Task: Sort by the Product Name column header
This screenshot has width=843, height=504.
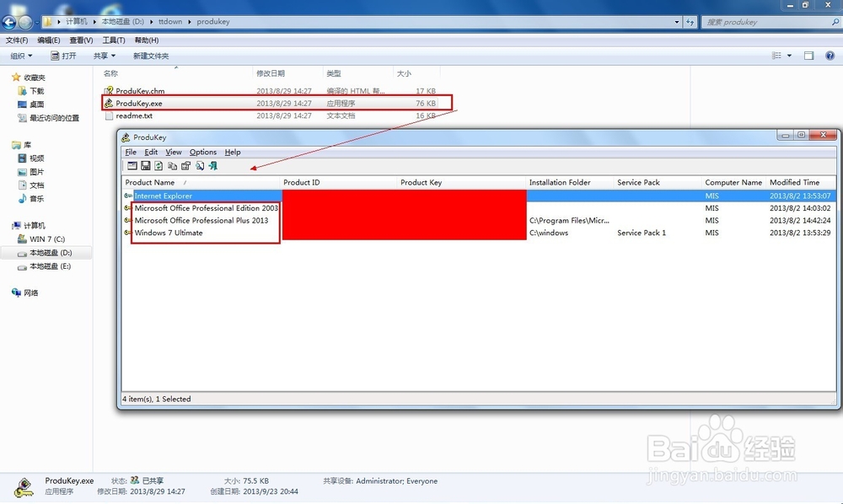Action: pos(201,183)
